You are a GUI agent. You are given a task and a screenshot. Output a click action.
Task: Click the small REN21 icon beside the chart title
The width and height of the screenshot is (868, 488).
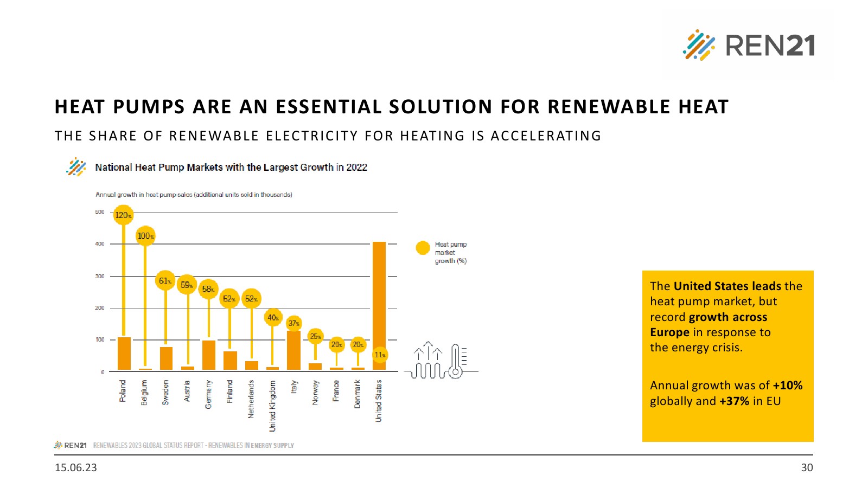click(x=76, y=167)
